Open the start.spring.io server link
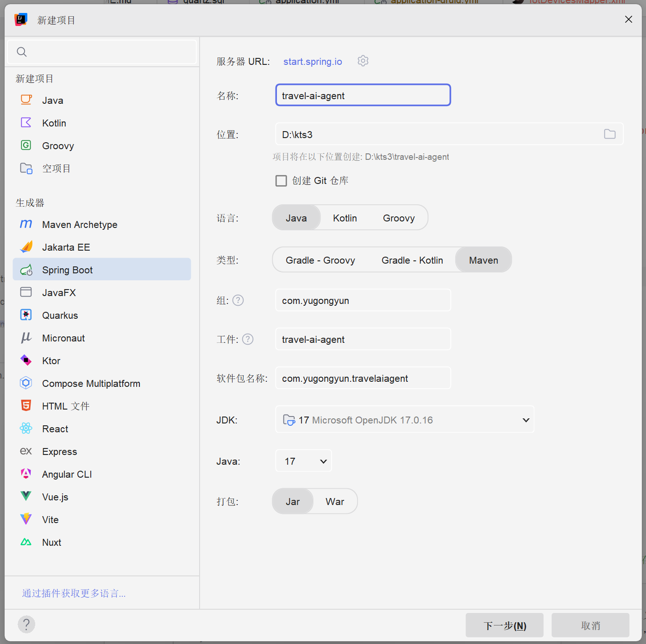This screenshot has width=646, height=644. [313, 62]
